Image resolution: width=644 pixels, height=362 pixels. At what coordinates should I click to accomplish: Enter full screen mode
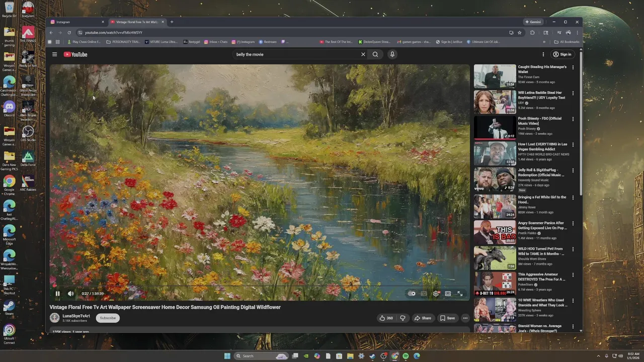[460, 294]
